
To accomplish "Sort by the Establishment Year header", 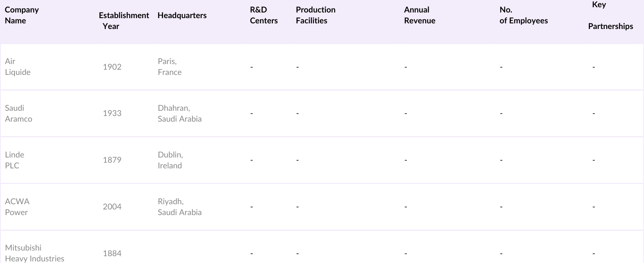I will coord(124,21).
